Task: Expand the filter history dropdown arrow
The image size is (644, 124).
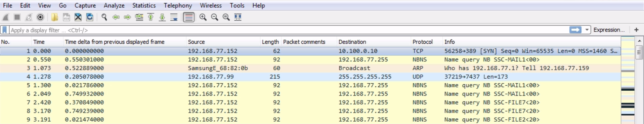Action: coord(587,30)
